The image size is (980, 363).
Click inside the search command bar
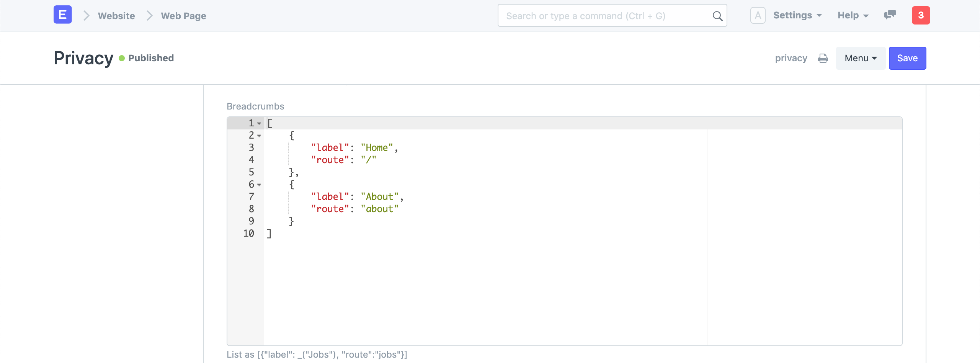[x=593, y=16]
